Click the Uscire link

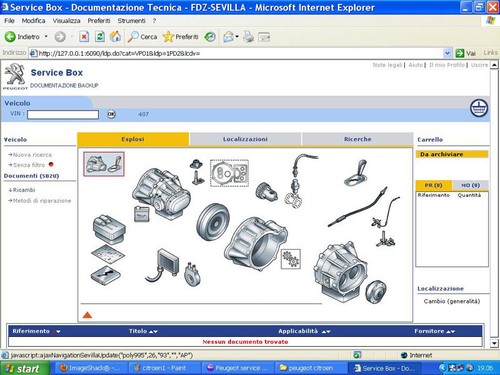[x=479, y=65]
